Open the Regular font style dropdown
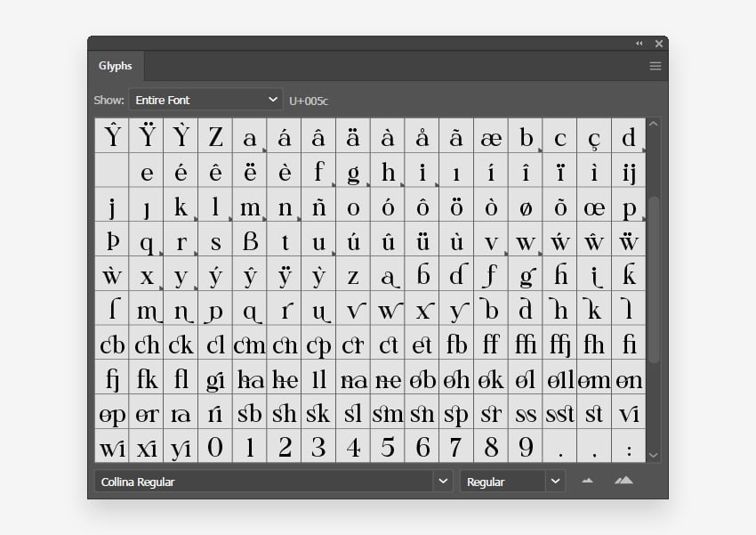The height and width of the screenshot is (535, 756). tap(511, 481)
